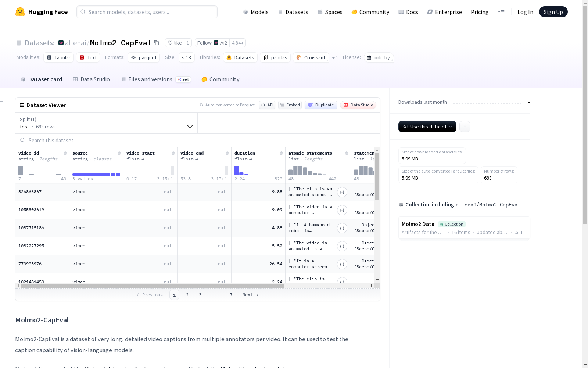This screenshot has height=368, width=588.
Task: Open Data Studio from the viewer header
Action: [x=358, y=105]
